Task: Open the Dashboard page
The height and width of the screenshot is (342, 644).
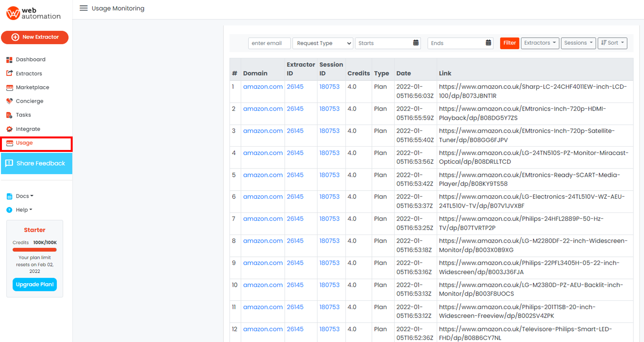Action: coord(31,59)
